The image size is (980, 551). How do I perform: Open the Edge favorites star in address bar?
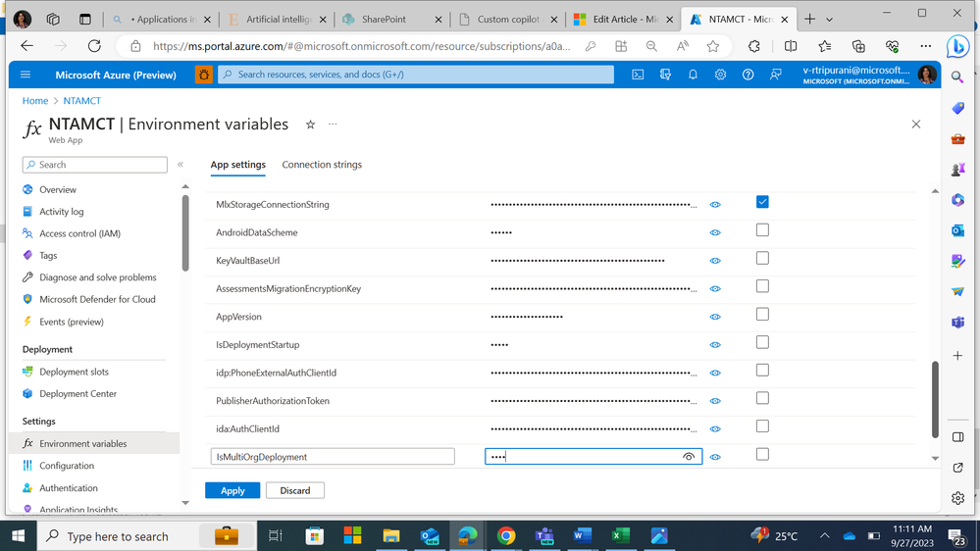click(x=712, y=46)
